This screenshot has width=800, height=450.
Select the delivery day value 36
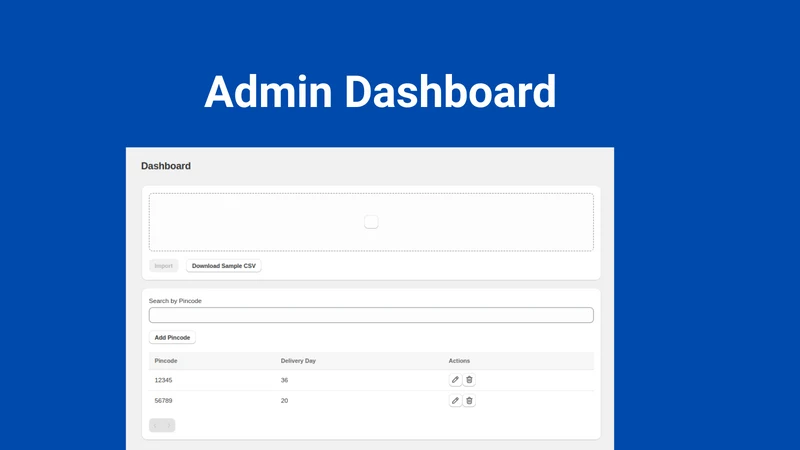pyautogui.click(x=284, y=380)
